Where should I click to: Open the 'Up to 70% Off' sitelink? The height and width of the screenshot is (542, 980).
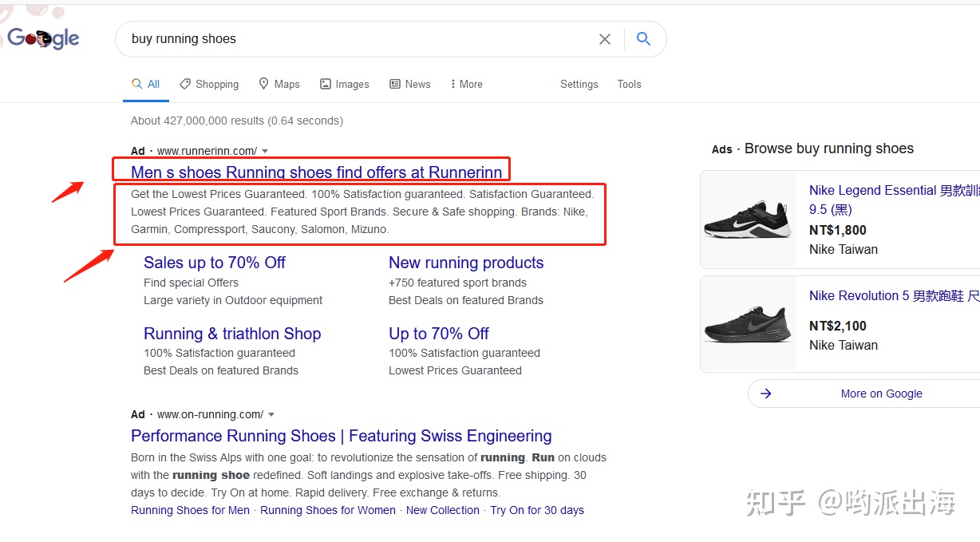coord(439,334)
